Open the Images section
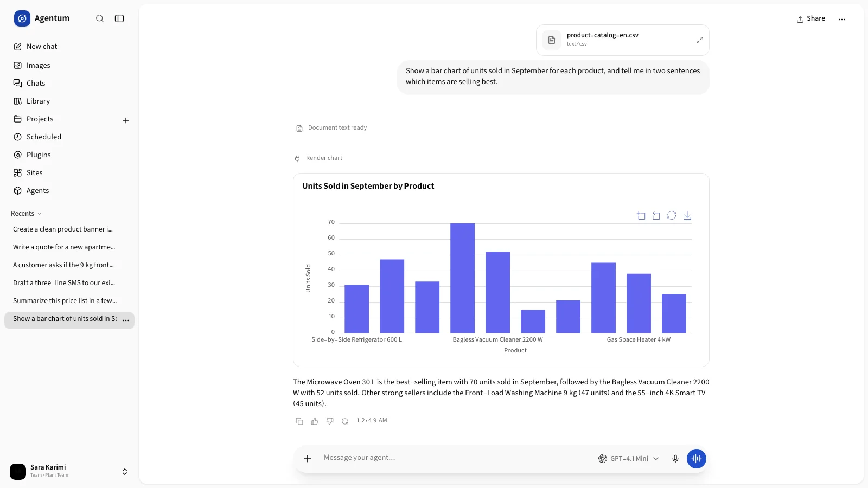Image resolution: width=868 pixels, height=488 pixels. point(69,65)
